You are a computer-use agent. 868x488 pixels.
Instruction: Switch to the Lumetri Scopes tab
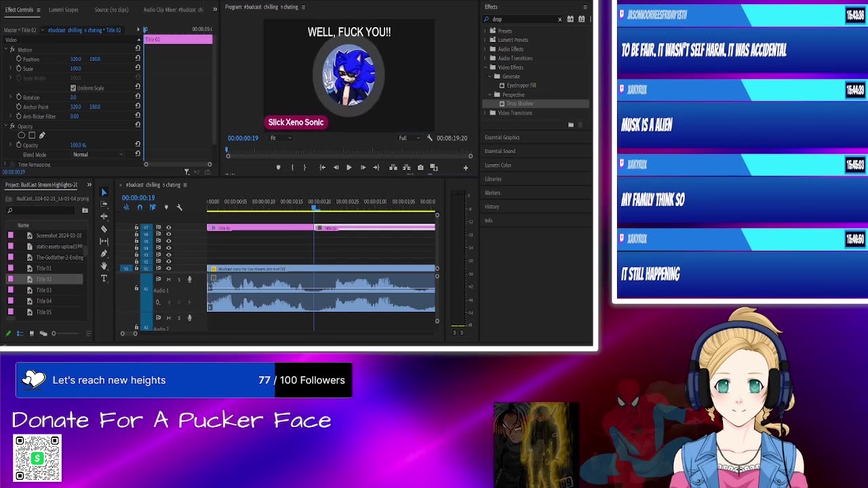[63, 9]
